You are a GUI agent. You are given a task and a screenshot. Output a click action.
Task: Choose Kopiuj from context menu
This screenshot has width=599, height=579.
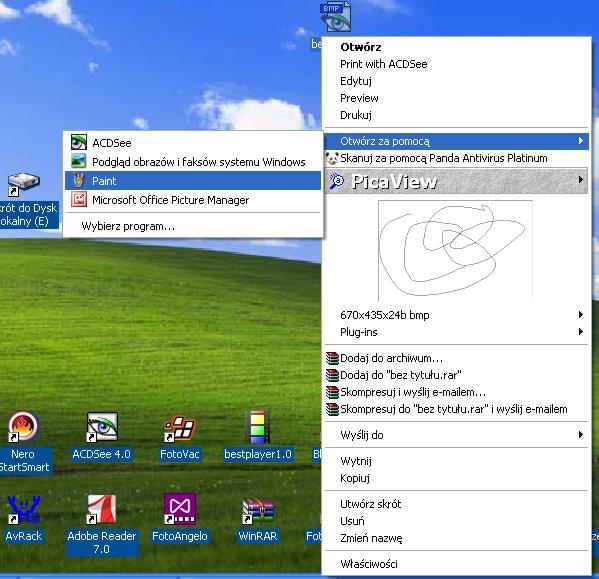click(456, 478)
